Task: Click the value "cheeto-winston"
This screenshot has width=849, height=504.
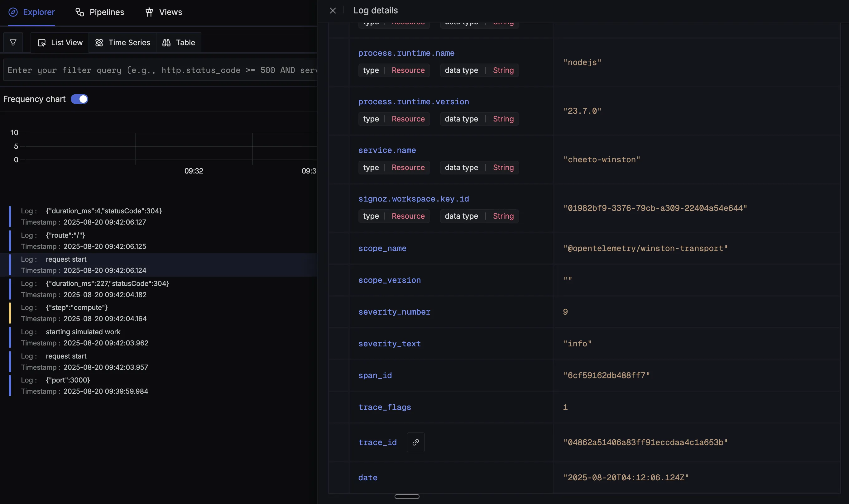Action: 601,159
